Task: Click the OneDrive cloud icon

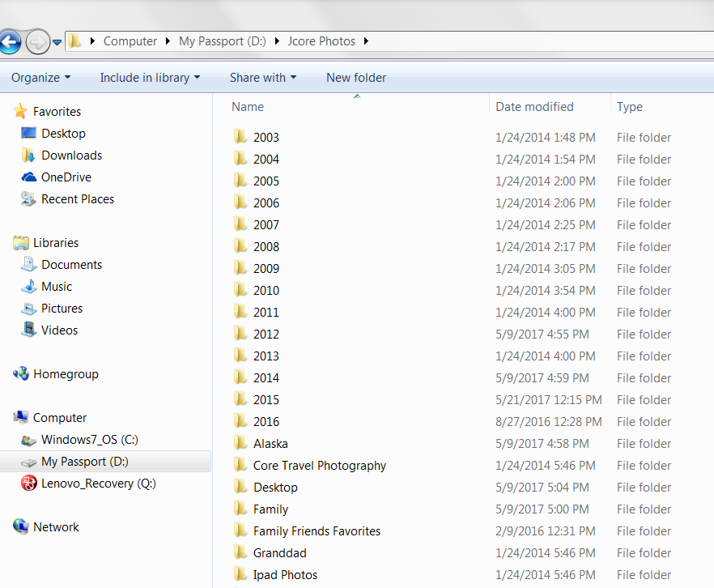Action: pyautogui.click(x=28, y=177)
